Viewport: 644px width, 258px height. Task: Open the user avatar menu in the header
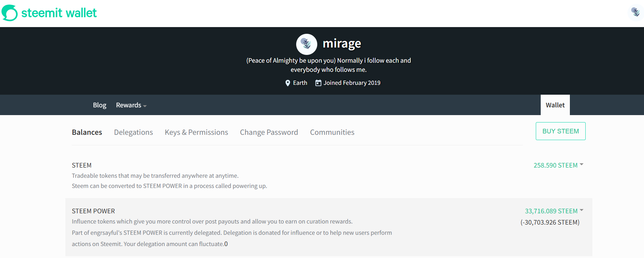click(635, 12)
